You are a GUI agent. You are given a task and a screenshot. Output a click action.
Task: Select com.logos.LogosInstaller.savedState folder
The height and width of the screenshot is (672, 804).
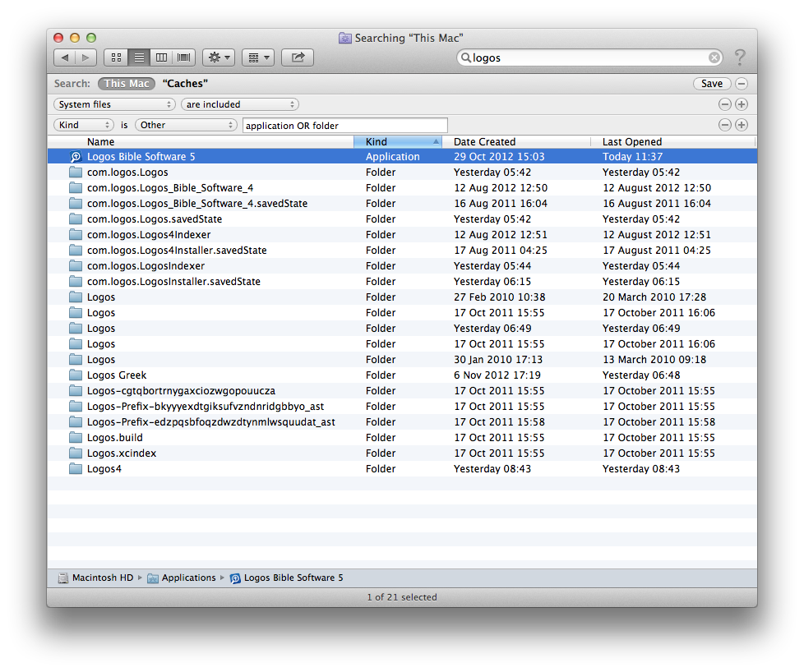(402, 282)
